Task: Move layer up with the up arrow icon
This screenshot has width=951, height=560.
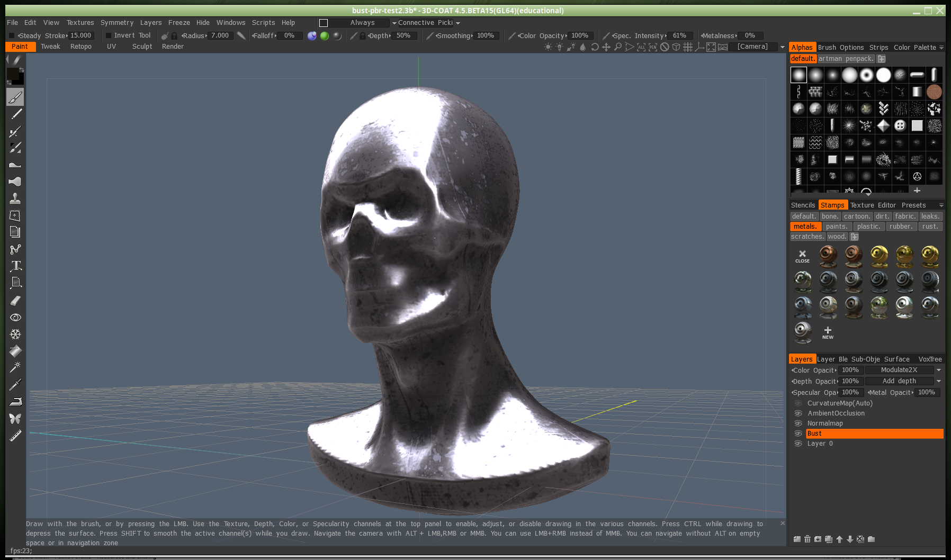Action: tap(839, 539)
